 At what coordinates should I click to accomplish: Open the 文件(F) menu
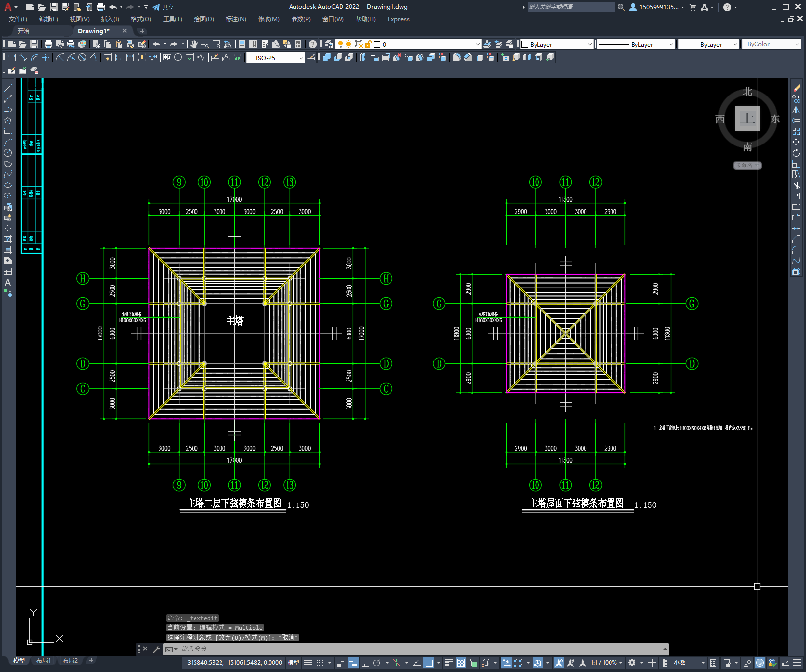point(18,19)
